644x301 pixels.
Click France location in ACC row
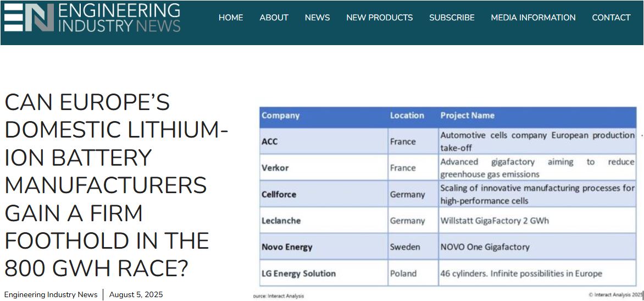pyautogui.click(x=413, y=141)
